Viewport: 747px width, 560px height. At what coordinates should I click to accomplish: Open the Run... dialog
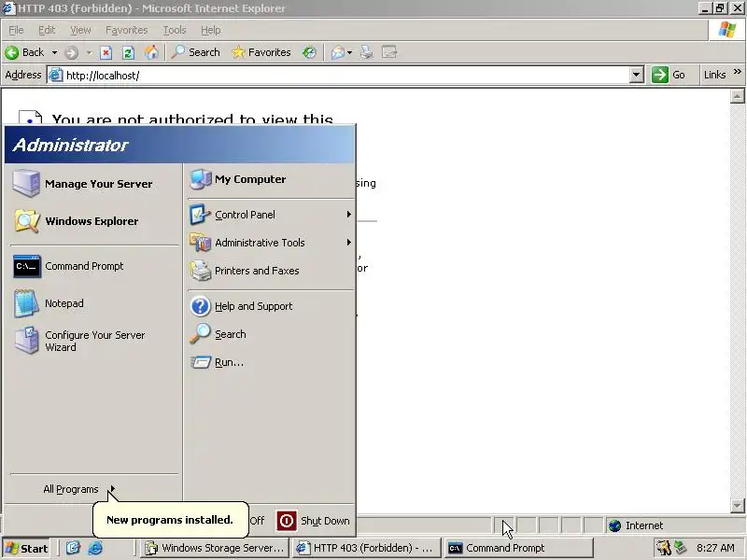click(x=271, y=362)
